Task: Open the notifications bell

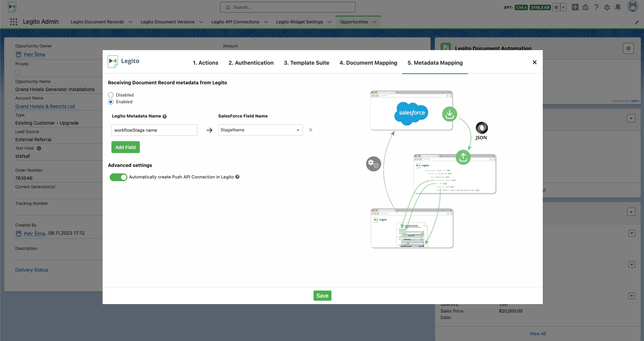Action: [x=618, y=7]
